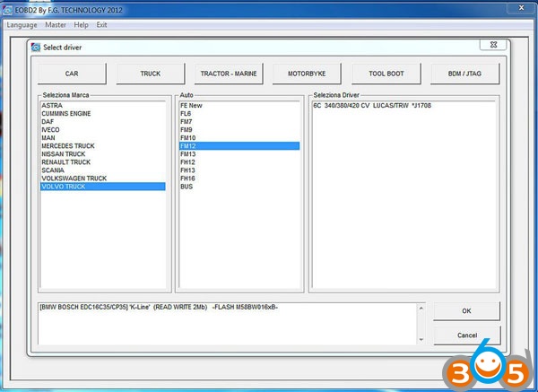The width and height of the screenshot is (538, 392).
Task: Select MERCEDES TRUCK brand
Action: (x=102, y=146)
